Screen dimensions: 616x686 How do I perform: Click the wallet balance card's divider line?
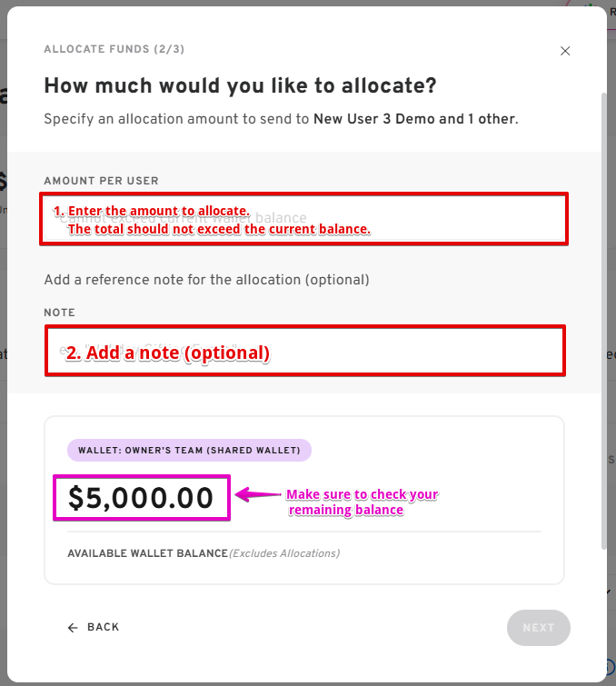point(303,532)
